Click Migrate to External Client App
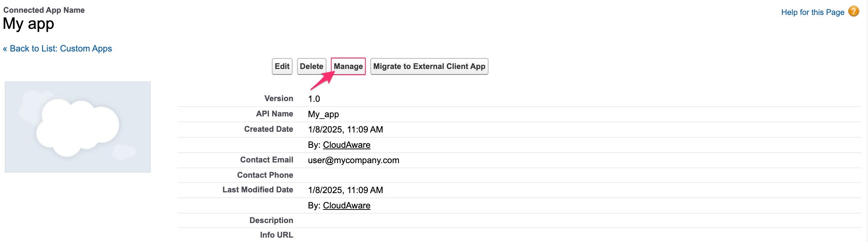The height and width of the screenshot is (242, 868). (x=429, y=66)
